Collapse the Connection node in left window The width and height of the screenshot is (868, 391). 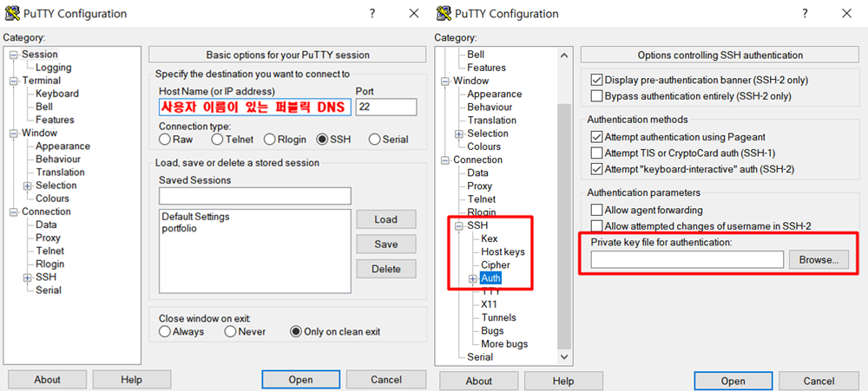(14, 212)
